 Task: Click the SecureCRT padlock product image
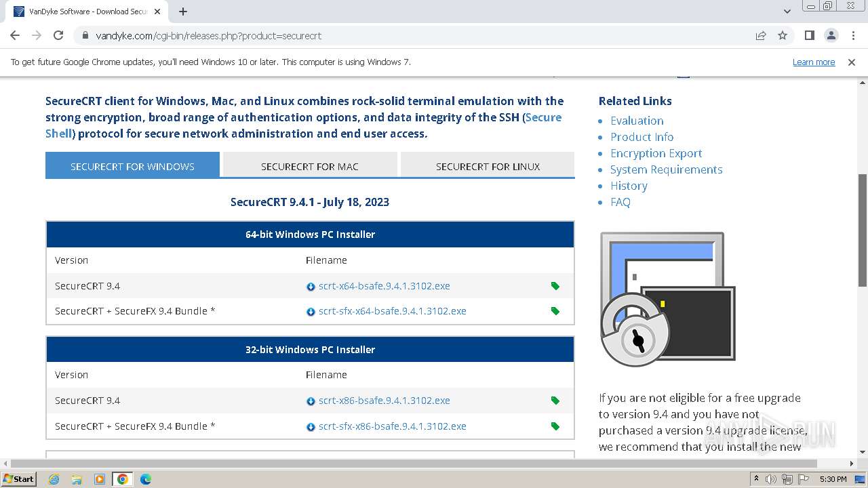(x=668, y=299)
